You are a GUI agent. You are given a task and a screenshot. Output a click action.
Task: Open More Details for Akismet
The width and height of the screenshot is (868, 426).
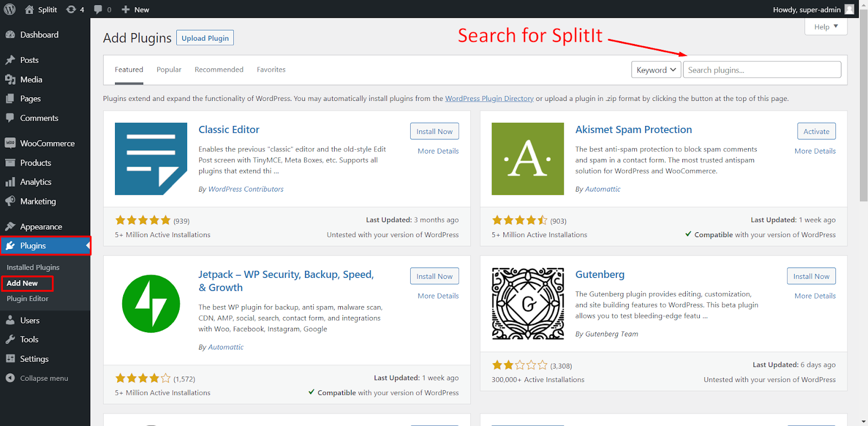point(815,151)
